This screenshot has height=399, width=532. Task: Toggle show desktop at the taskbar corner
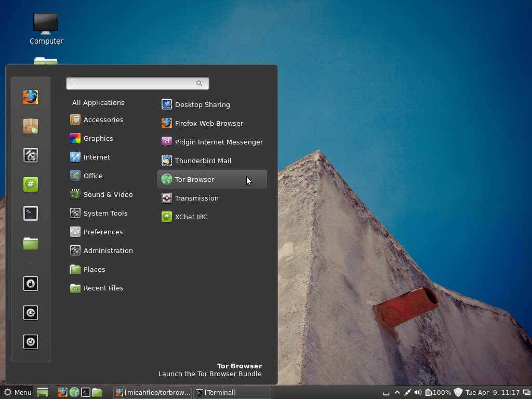[385, 392]
